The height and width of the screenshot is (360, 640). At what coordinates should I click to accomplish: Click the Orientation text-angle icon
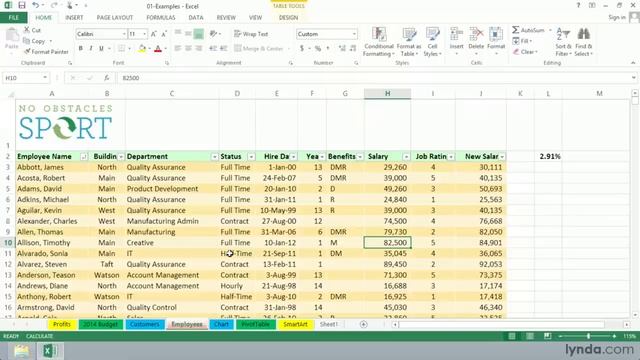pyautogui.click(x=213, y=34)
